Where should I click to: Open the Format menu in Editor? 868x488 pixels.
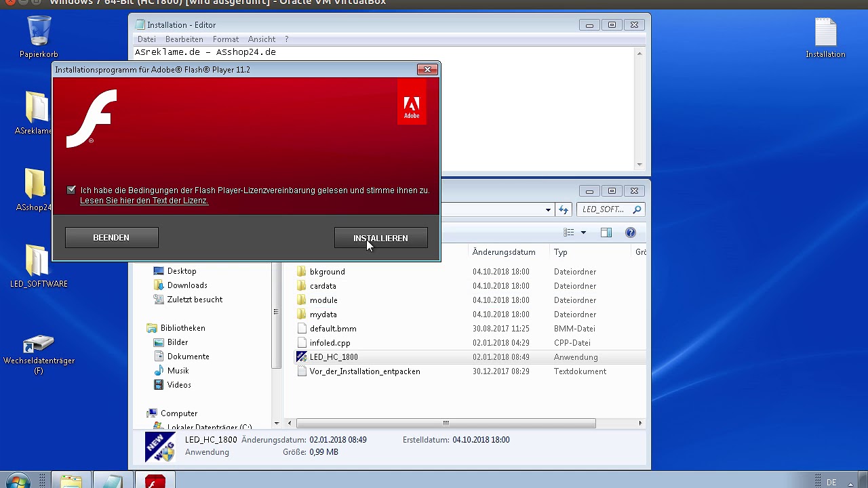[226, 39]
